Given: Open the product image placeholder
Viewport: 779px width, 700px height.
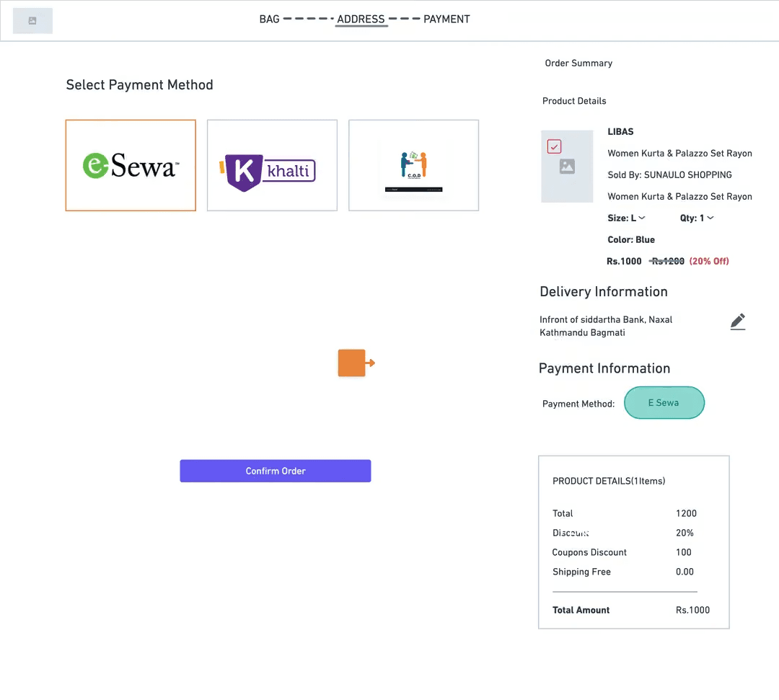Looking at the screenshot, I should point(567,167).
